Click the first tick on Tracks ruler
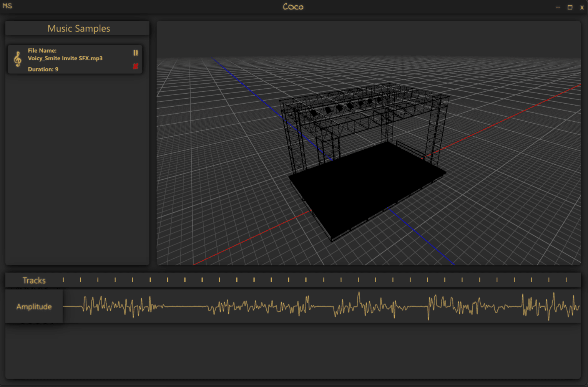 click(x=63, y=280)
